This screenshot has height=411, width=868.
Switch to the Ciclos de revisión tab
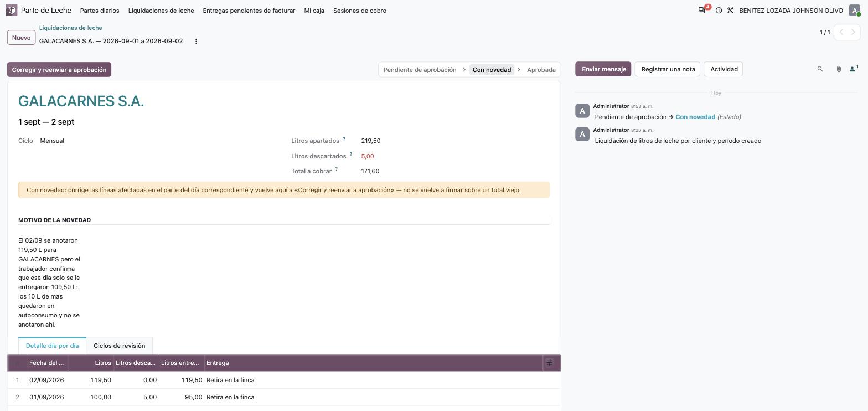point(119,346)
